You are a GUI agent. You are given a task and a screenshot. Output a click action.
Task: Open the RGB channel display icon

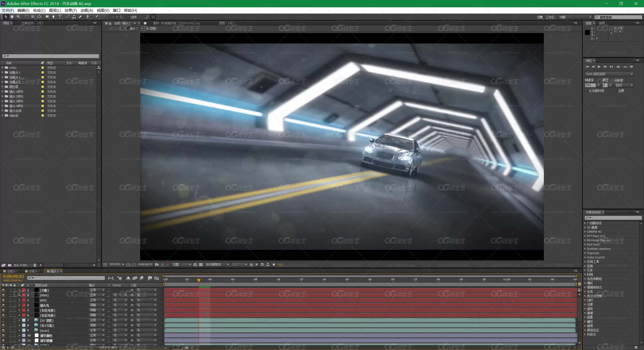168,264
